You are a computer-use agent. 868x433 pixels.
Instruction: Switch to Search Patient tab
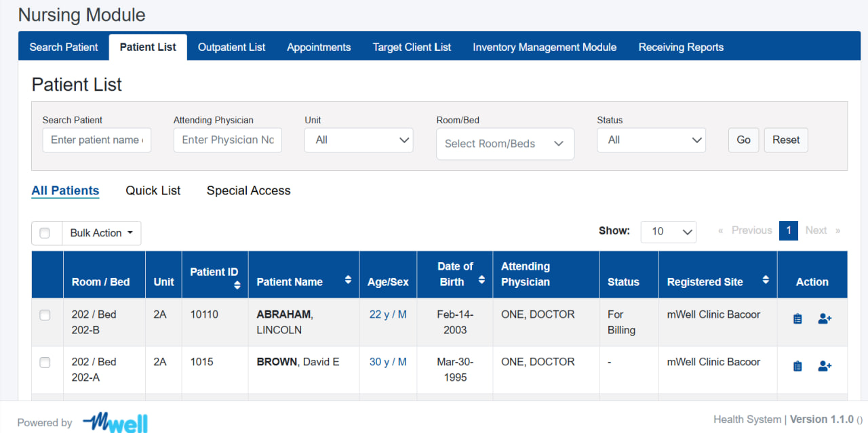(x=64, y=47)
